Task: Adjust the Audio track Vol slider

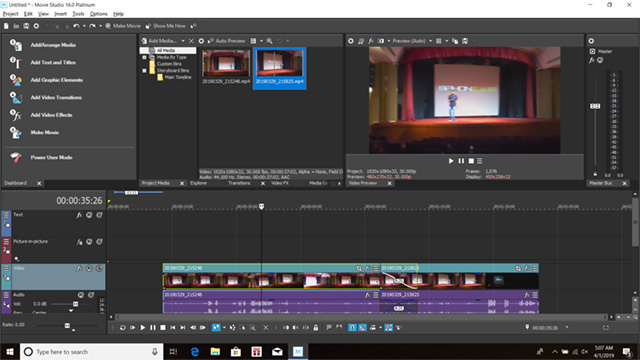Action: coord(76,304)
